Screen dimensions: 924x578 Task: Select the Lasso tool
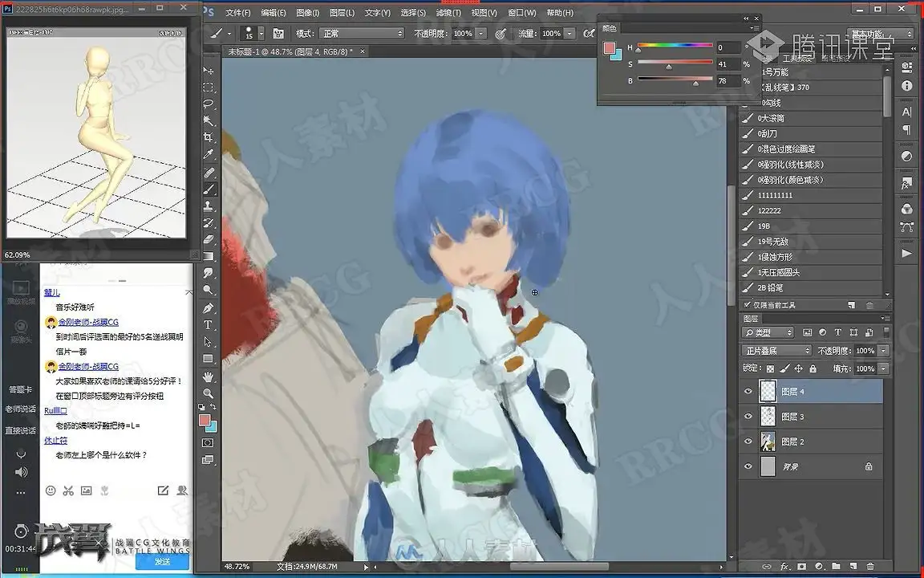(208, 104)
